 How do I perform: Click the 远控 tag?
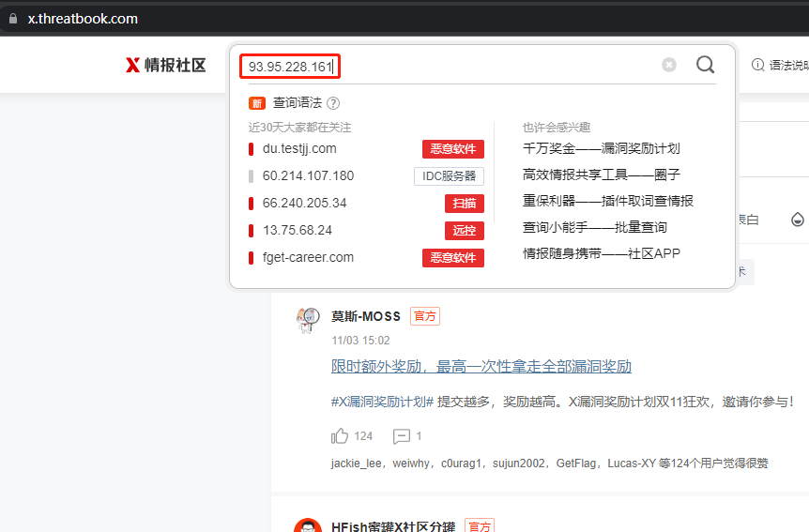click(x=465, y=231)
